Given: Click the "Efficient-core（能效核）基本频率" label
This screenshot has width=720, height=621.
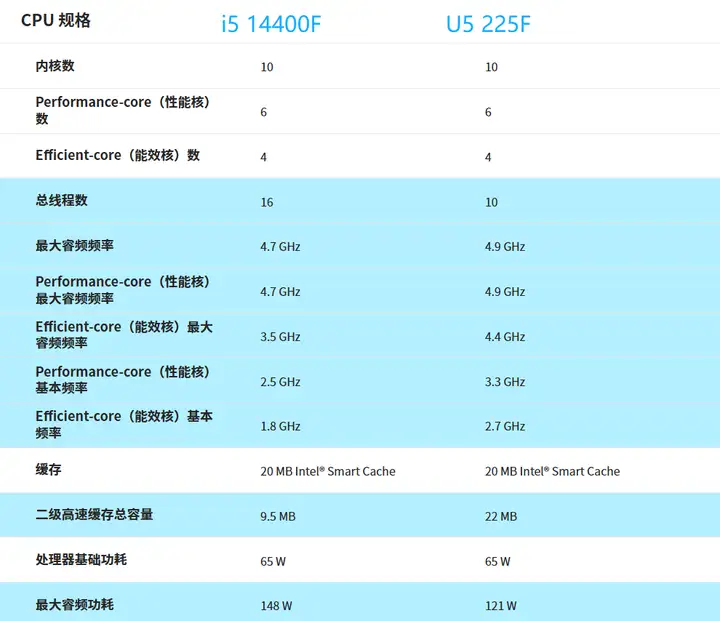Looking at the screenshot, I should pyautogui.click(x=124, y=424).
